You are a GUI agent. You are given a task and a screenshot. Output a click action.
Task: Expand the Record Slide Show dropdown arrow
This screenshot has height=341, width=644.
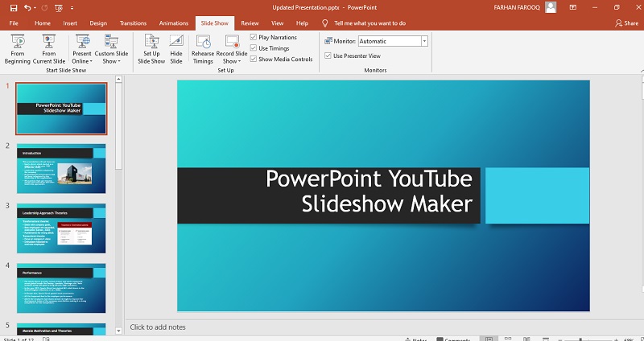tap(239, 62)
